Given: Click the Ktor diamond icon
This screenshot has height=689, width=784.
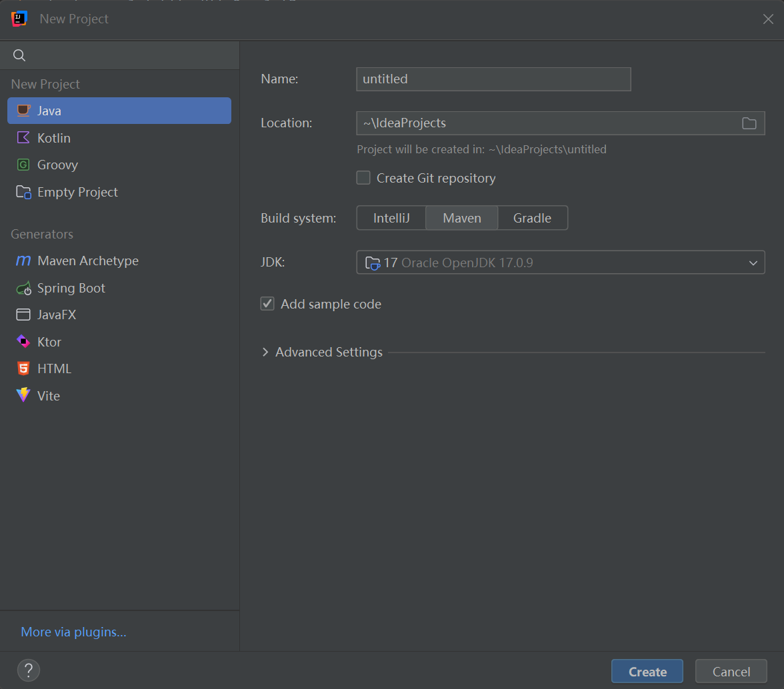Looking at the screenshot, I should tap(23, 341).
